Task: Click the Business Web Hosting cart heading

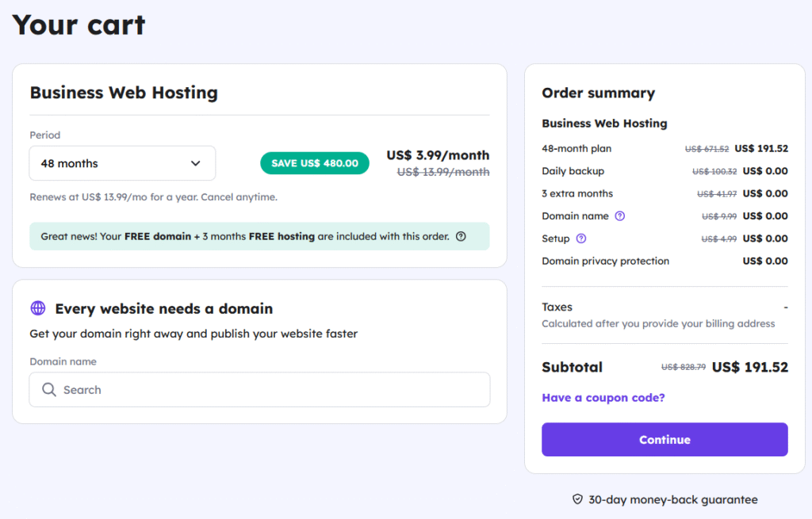Action: point(124,93)
